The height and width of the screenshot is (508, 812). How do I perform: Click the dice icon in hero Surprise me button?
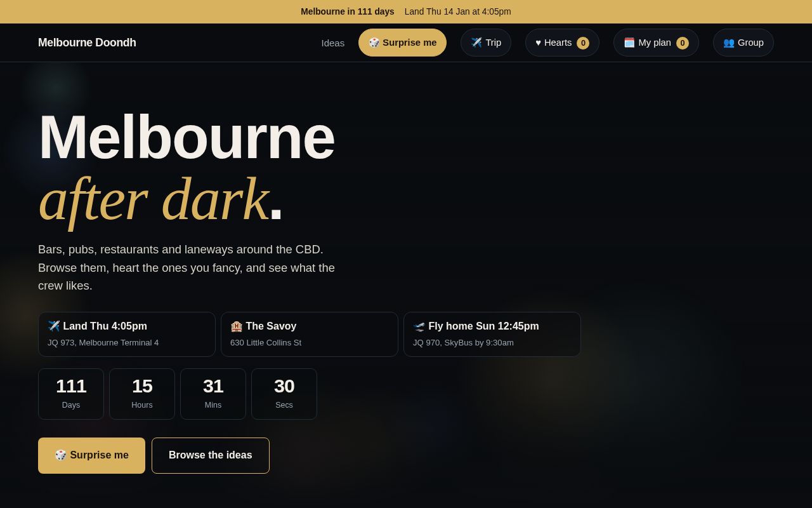click(61, 455)
